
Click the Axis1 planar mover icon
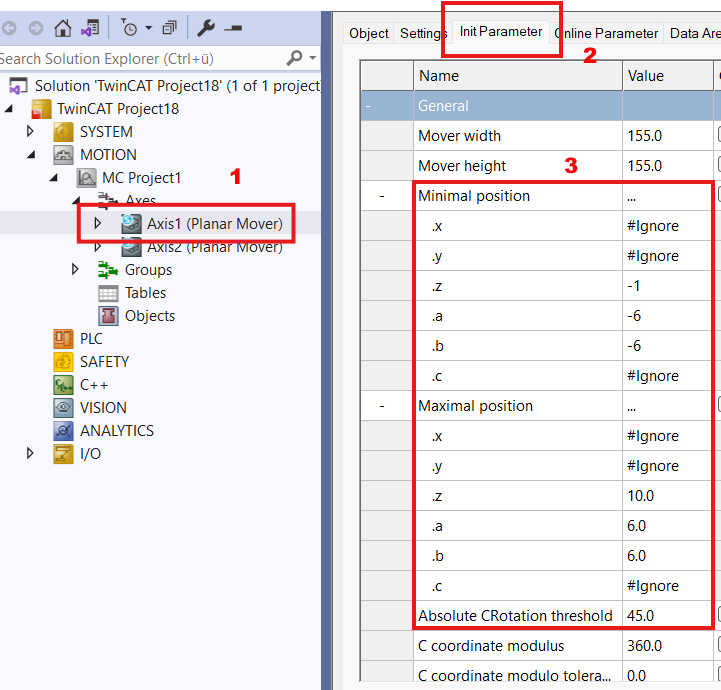point(131,224)
